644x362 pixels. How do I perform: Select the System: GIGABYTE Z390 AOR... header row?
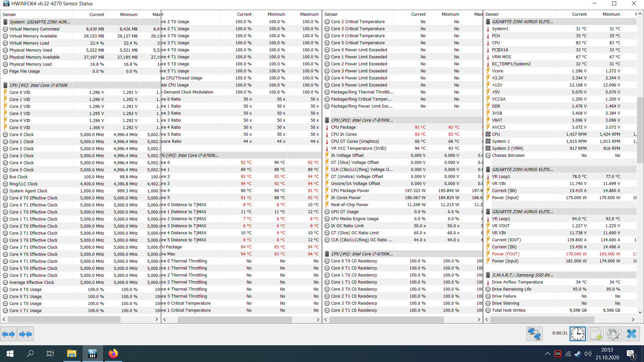pos(40,22)
